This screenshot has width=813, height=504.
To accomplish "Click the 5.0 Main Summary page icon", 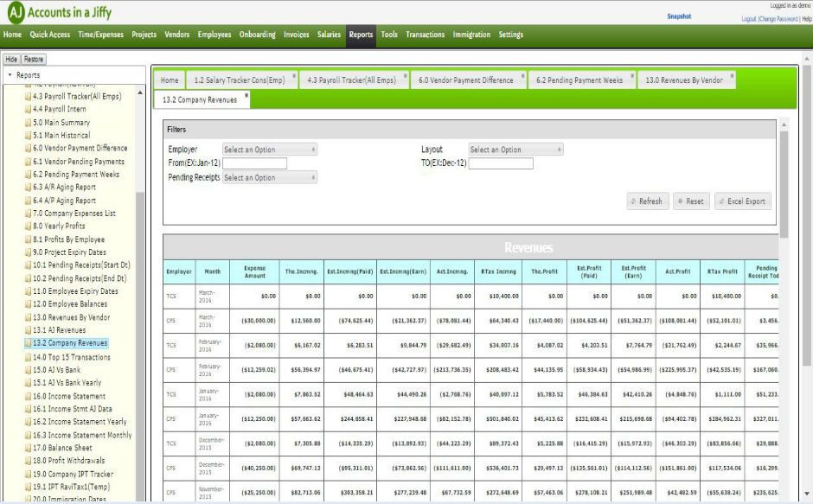I will 28,123.
